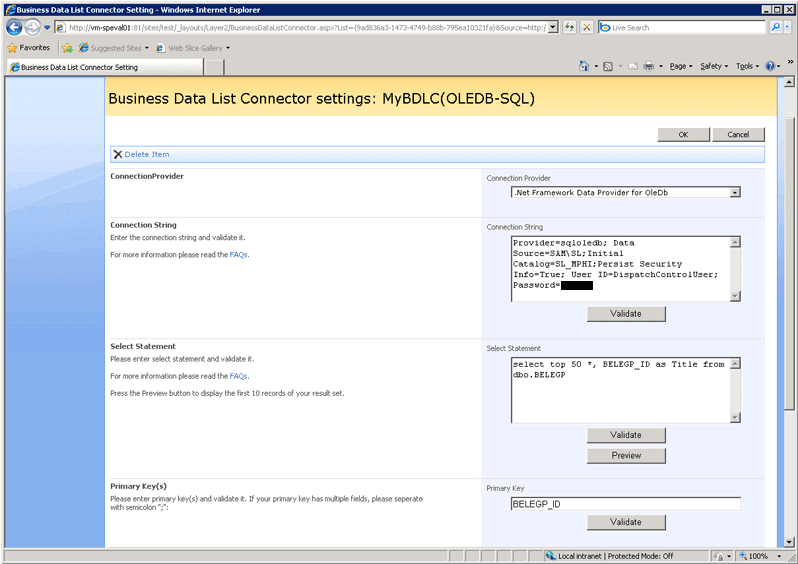This screenshot has height=564, width=798.
Task: Refresh the page with the Refresh icon
Action: (569, 27)
